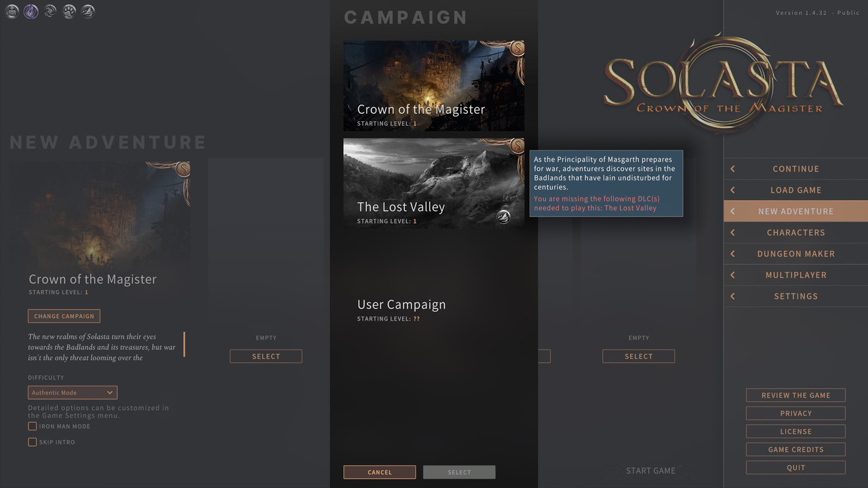Select Continue from main menu
The height and width of the screenshot is (488, 868).
[795, 169]
